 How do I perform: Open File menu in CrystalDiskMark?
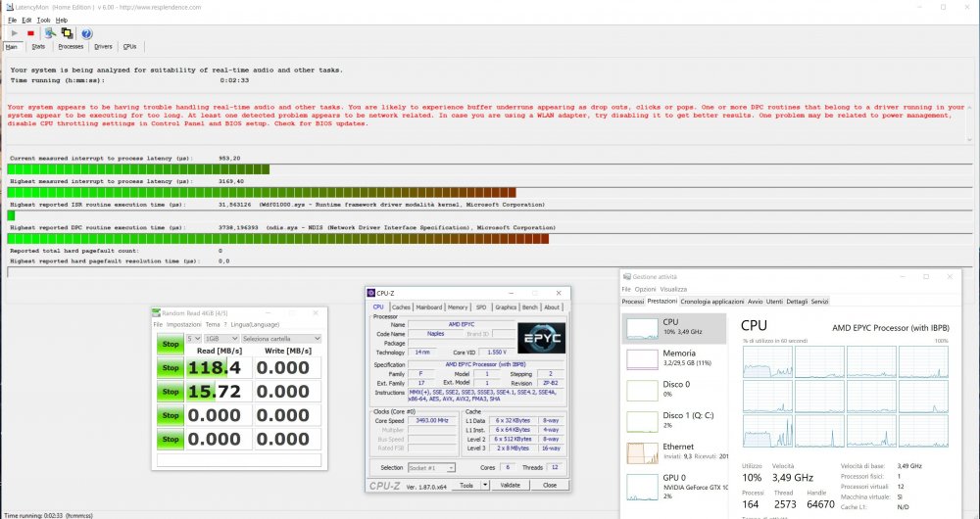[158, 325]
